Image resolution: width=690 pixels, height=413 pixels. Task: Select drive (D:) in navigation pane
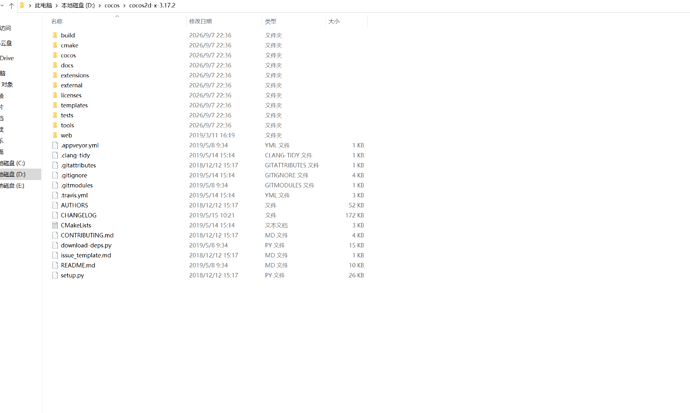(13, 175)
